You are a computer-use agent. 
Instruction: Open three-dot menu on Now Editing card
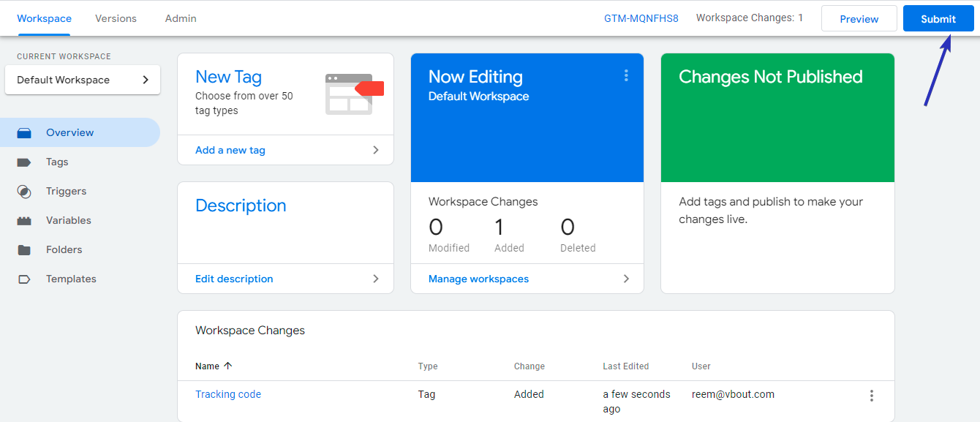click(626, 75)
